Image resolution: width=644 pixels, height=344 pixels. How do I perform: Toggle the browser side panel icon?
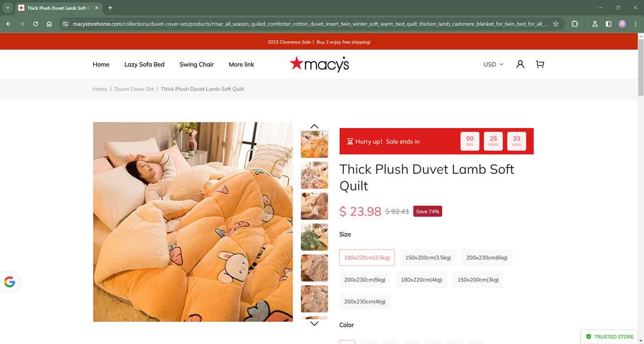click(609, 24)
